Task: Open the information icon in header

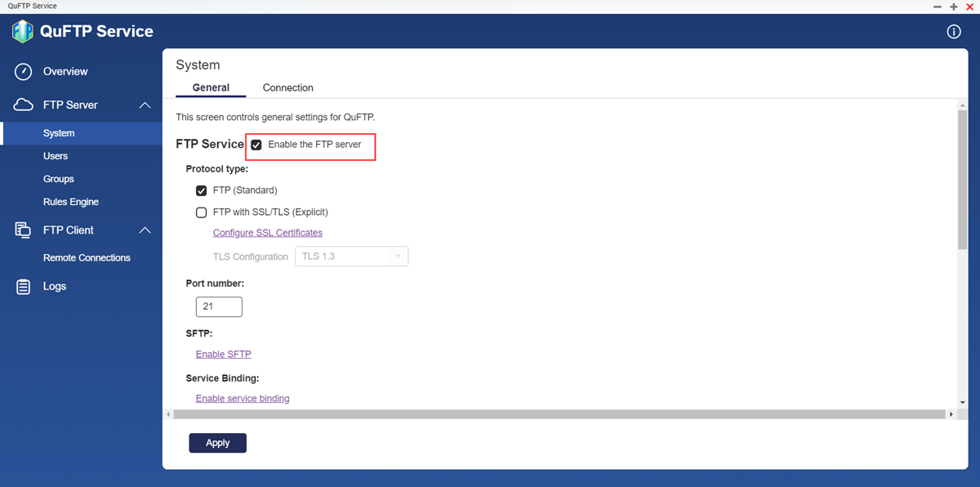Action: [x=953, y=32]
